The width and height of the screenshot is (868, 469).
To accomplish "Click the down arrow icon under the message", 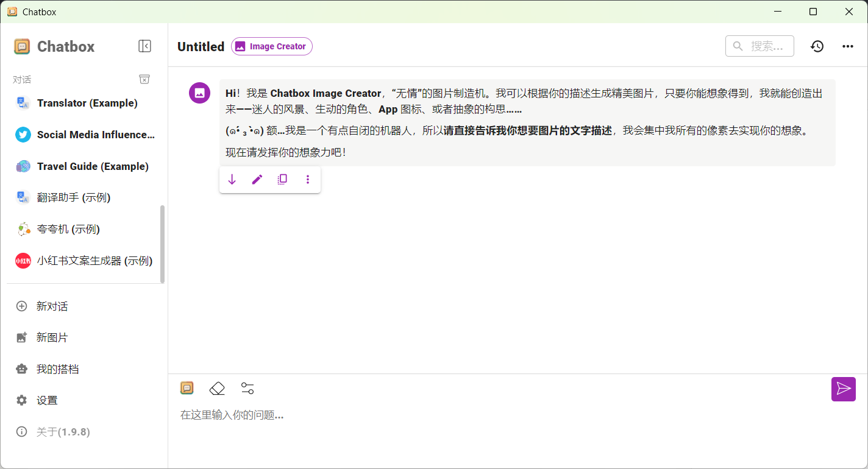I will point(232,180).
